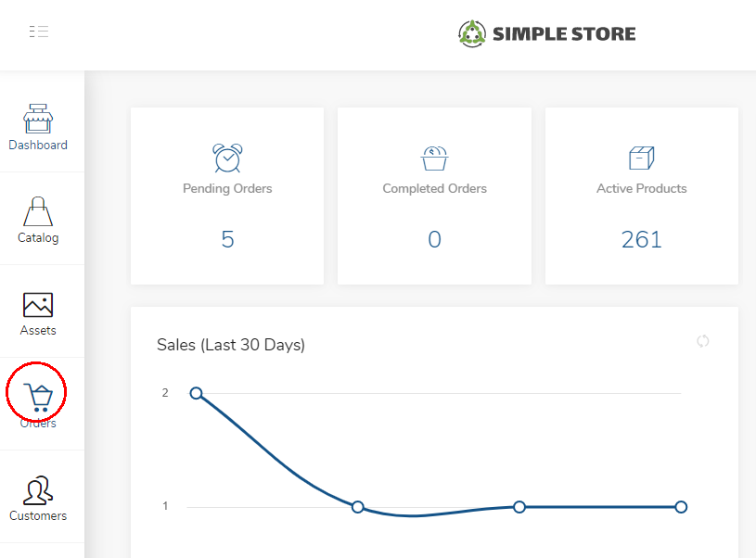The image size is (756, 558).
Task: Open the Orders shopping cart icon
Action: pyautogui.click(x=38, y=397)
